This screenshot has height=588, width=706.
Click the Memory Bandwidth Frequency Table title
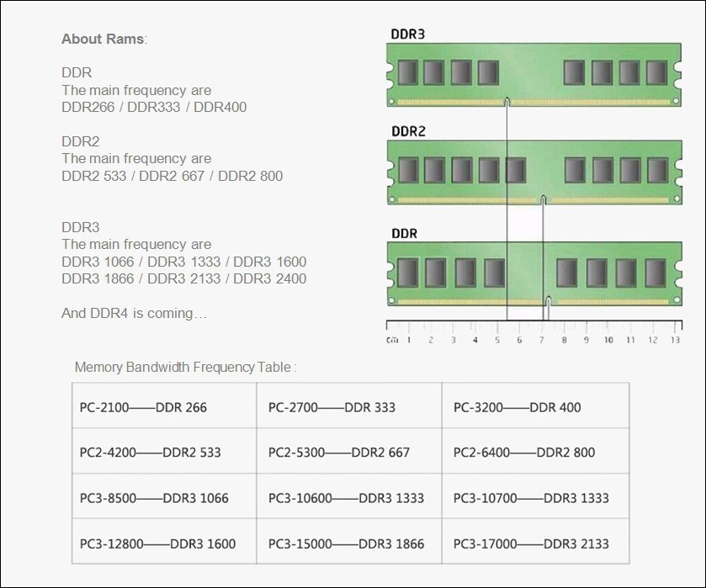click(185, 368)
